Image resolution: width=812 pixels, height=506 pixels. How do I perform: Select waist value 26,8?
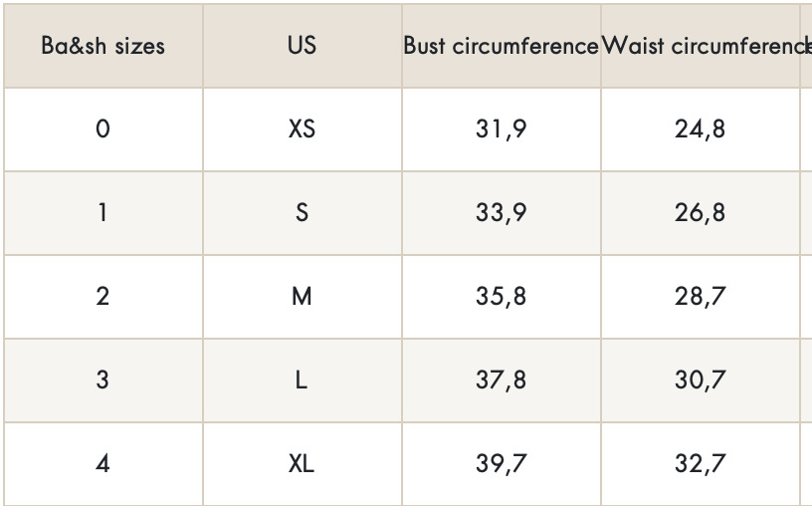tap(700, 213)
